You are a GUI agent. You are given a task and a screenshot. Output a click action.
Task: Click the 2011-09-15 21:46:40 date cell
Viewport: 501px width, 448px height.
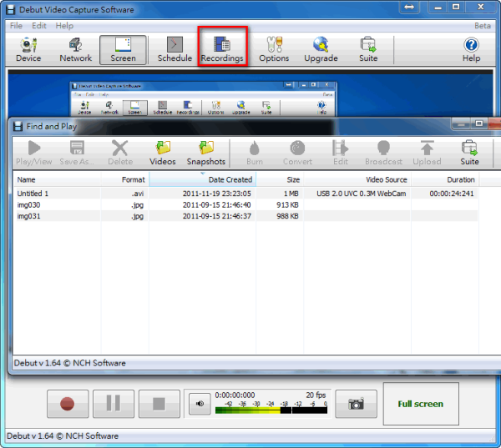[216, 204]
